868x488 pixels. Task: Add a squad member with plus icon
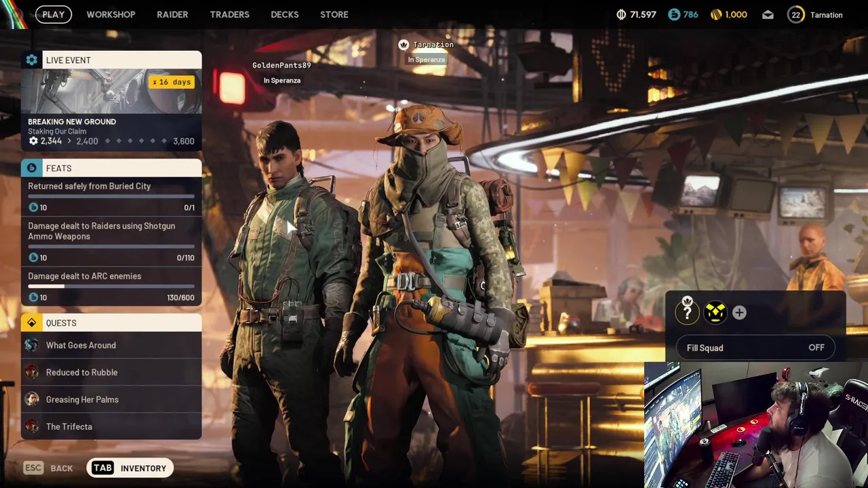click(x=739, y=312)
